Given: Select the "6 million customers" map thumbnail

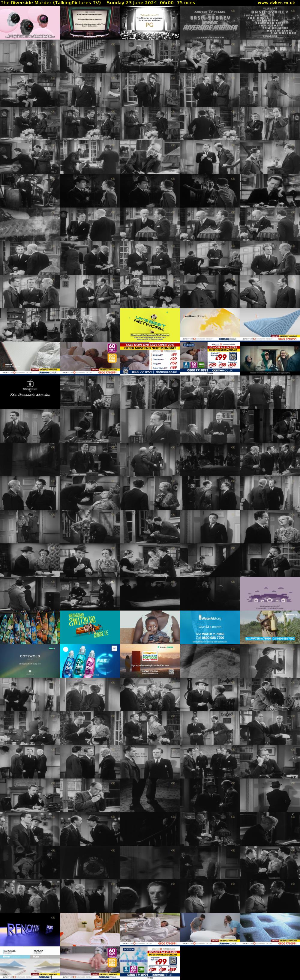Looking at the screenshot, I should click(x=210, y=325).
